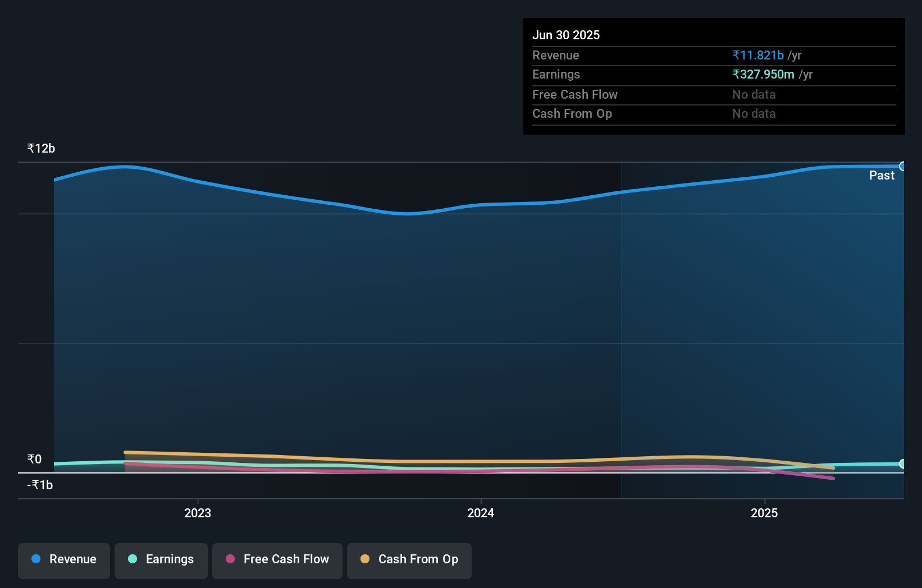922x588 pixels.
Task: Click Free Cash Flow No data value
Action: (754, 94)
